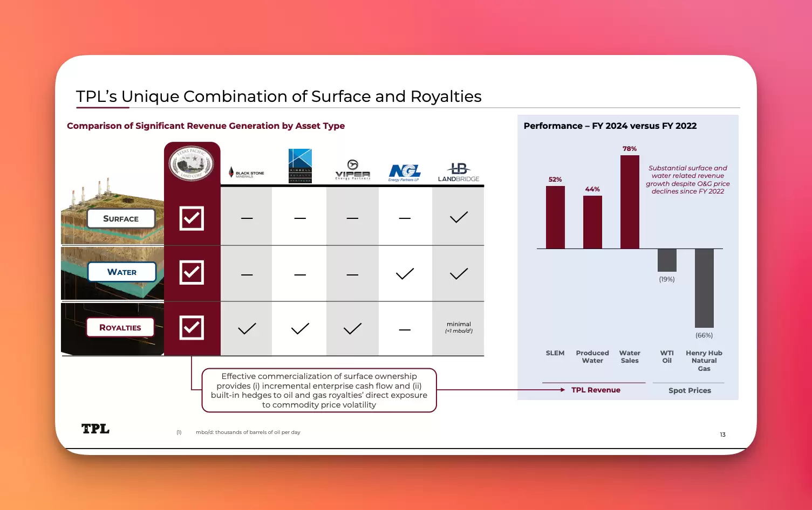Screen dimensions: 812x510
Task: Click 'Comparison of Significant Revenue Generation' heading
Action: (206, 126)
